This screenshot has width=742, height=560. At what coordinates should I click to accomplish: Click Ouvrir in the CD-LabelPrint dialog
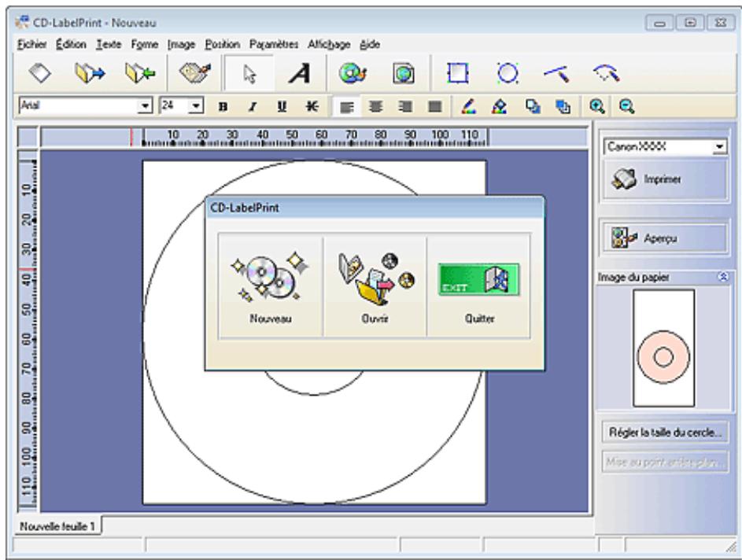coord(375,285)
